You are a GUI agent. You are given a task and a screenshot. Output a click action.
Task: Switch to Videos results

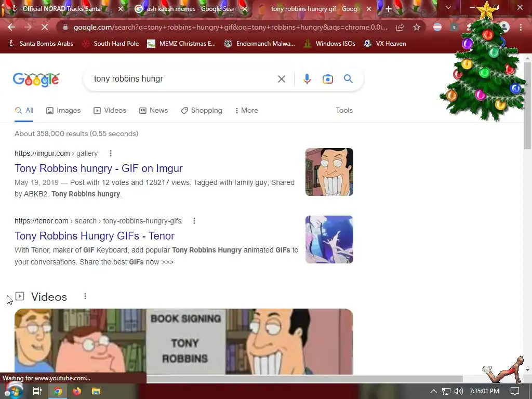point(110,110)
